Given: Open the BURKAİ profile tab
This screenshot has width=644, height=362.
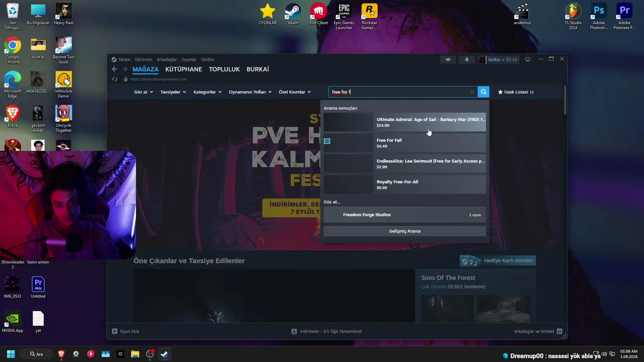Looking at the screenshot, I should [x=258, y=69].
